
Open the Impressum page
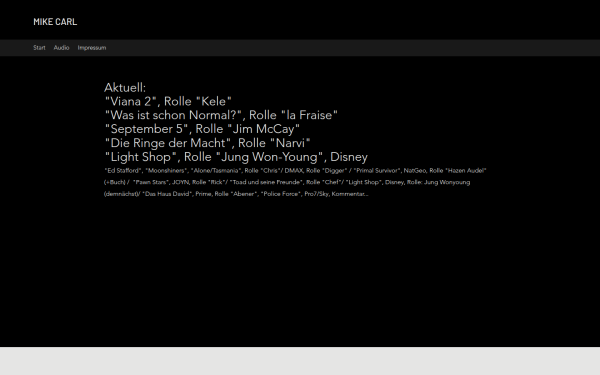point(92,48)
